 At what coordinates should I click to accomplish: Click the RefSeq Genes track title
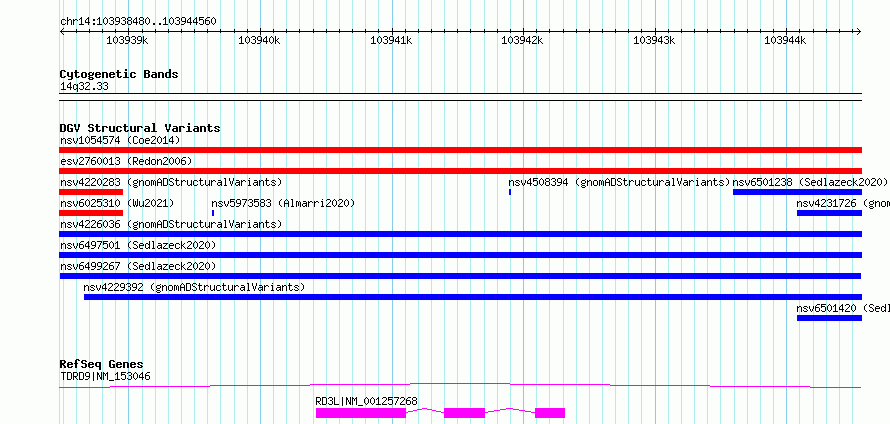click(101, 364)
